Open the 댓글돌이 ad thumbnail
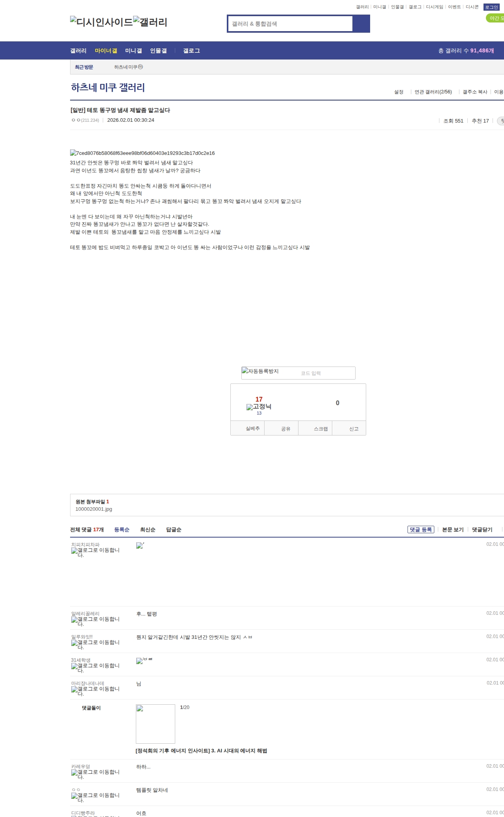Viewport: 504px width, 817px height. click(x=156, y=724)
